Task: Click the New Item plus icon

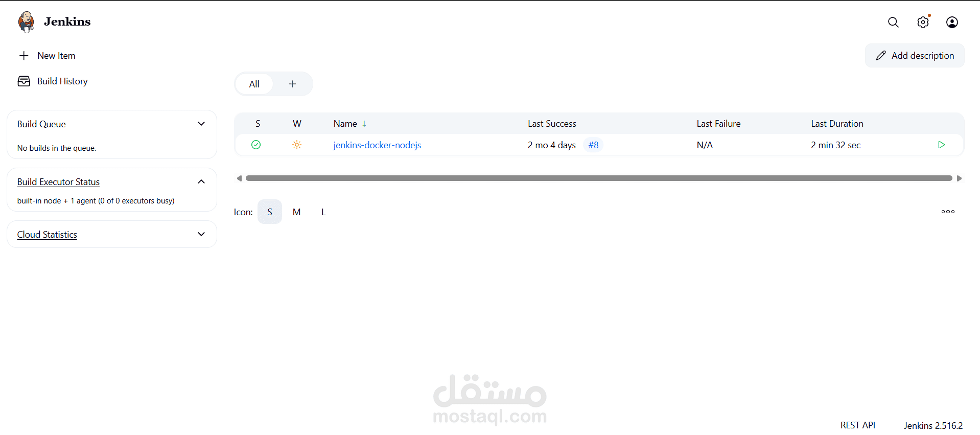Action: [24, 56]
